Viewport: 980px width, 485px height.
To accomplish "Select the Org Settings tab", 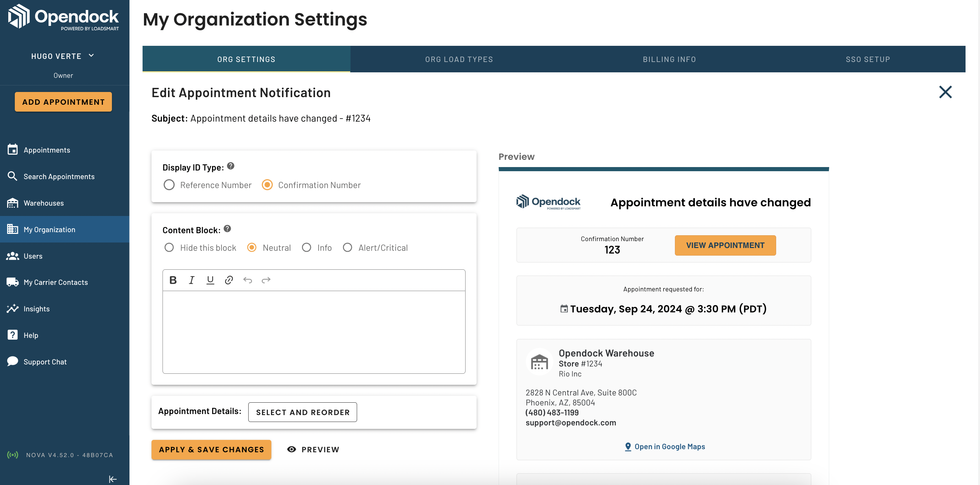I will (246, 59).
